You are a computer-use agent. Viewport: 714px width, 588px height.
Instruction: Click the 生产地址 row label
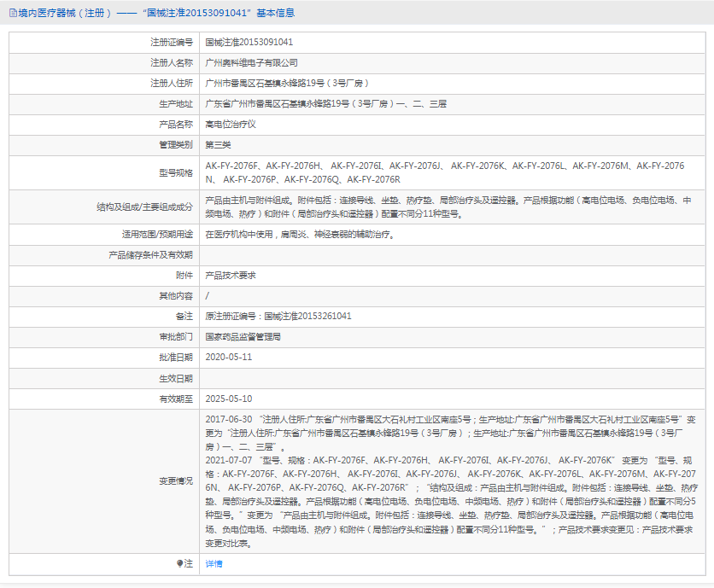tap(176, 104)
